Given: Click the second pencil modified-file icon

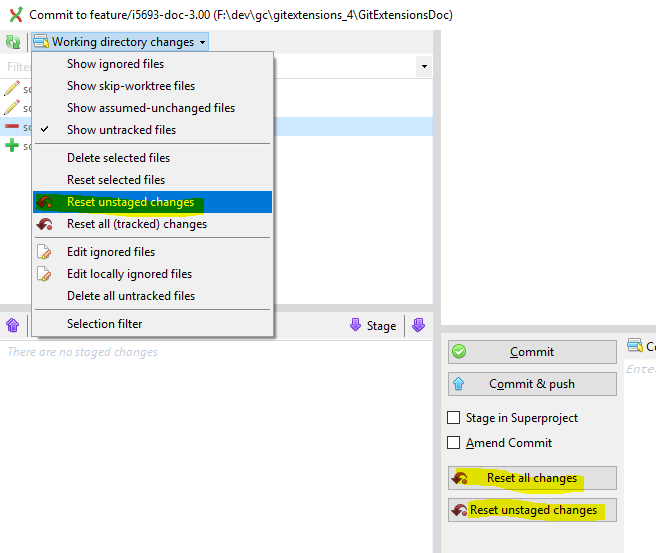Looking at the screenshot, I should [12, 107].
